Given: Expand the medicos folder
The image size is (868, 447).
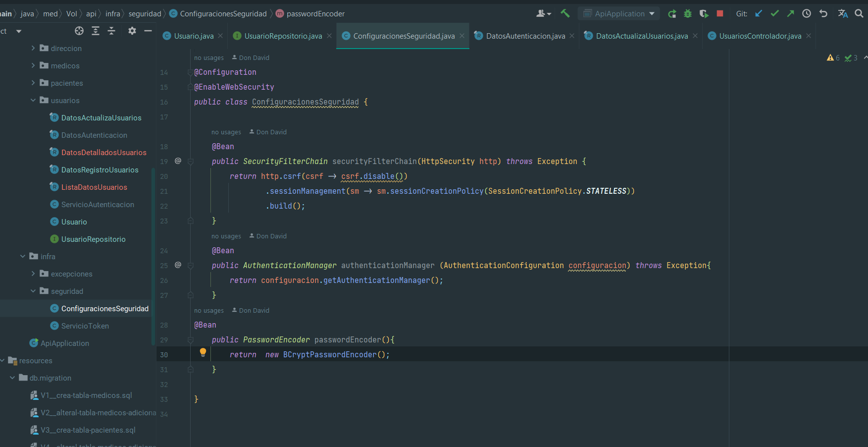Looking at the screenshot, I should click(x=33, y=65).
